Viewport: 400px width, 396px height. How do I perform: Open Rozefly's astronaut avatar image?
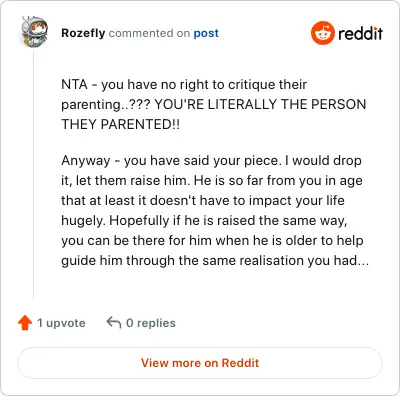click(x=34, y=32)
